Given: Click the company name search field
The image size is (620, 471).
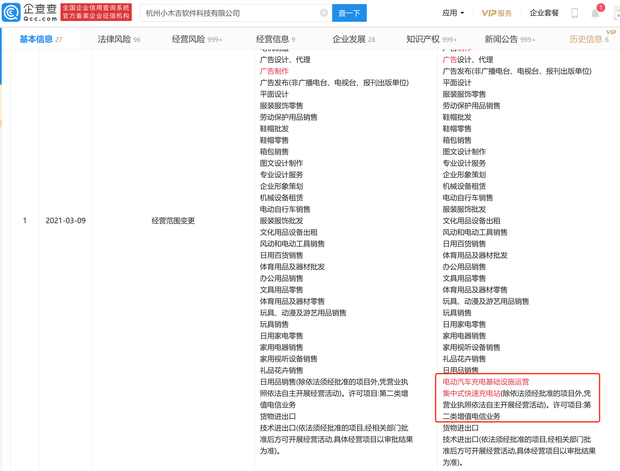Looking at the screenshot, I should tap(230, 13).
